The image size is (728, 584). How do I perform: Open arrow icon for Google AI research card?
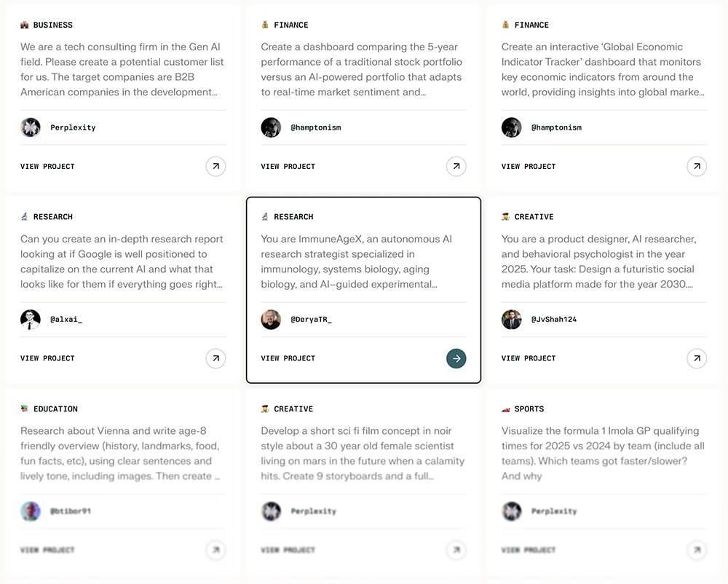tap(215, 358)
